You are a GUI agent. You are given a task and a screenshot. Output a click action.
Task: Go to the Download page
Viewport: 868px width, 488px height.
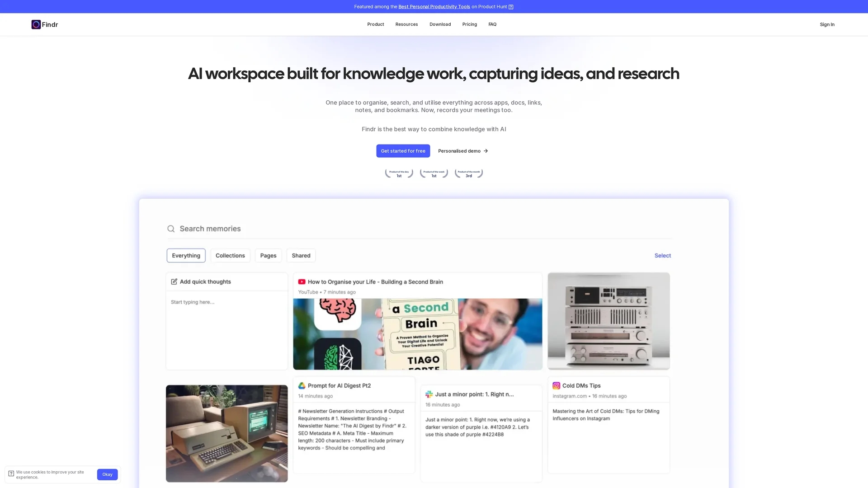click(440, 24)
